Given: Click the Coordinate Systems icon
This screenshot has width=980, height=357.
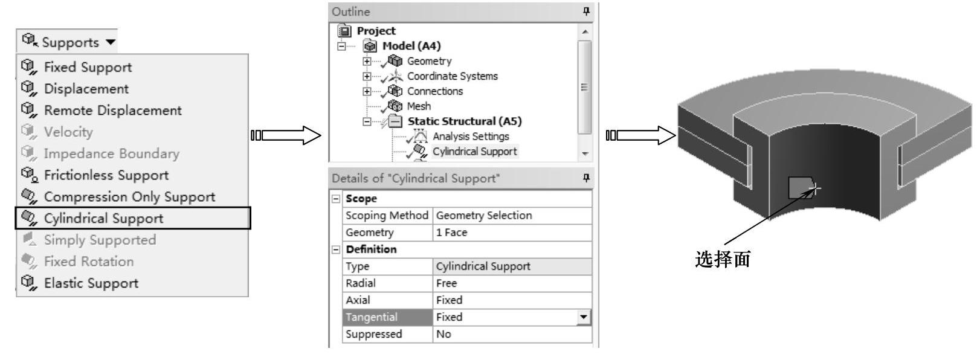Looking at the screenshot, I should 395,76.
